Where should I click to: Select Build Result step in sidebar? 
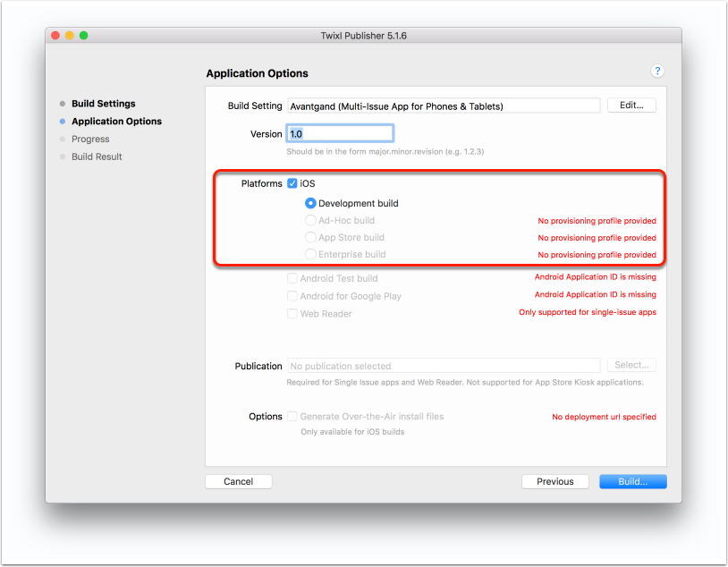[97, 157]
